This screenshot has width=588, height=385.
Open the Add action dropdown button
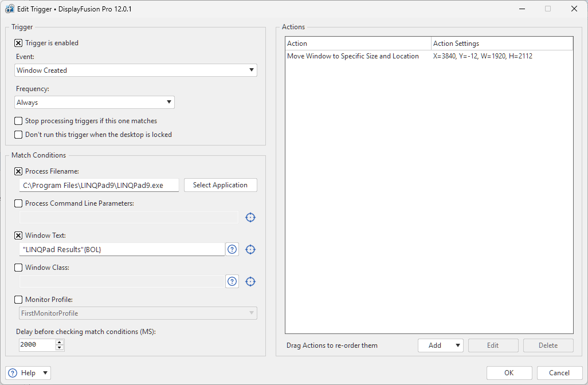[x=440, y=345]
